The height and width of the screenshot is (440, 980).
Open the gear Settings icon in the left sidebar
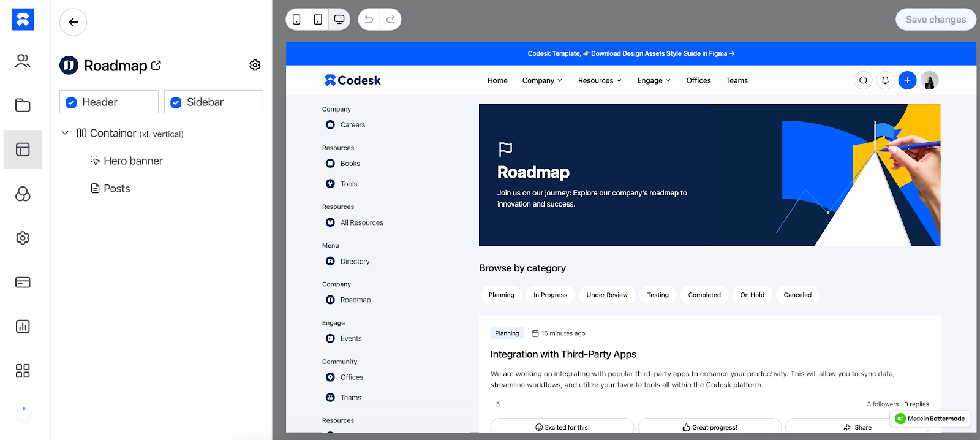click(x=23, y=238)
